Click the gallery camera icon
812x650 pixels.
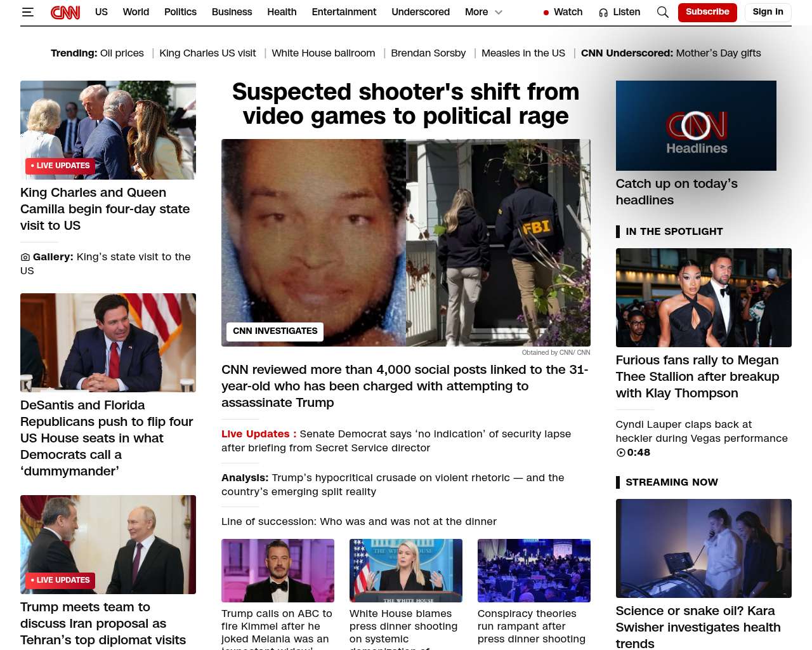(x=25, y=257)
